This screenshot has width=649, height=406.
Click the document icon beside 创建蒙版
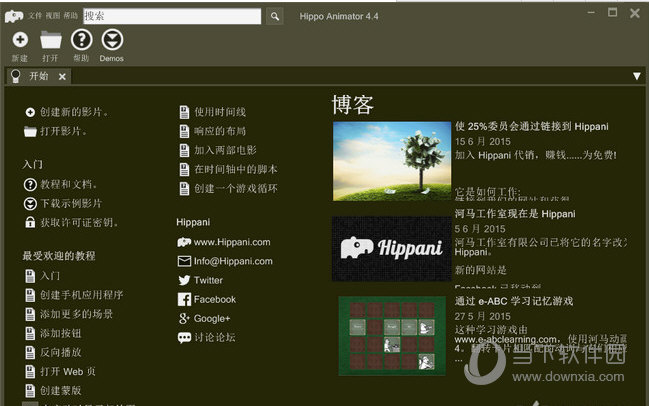click(x=30, y=391)
